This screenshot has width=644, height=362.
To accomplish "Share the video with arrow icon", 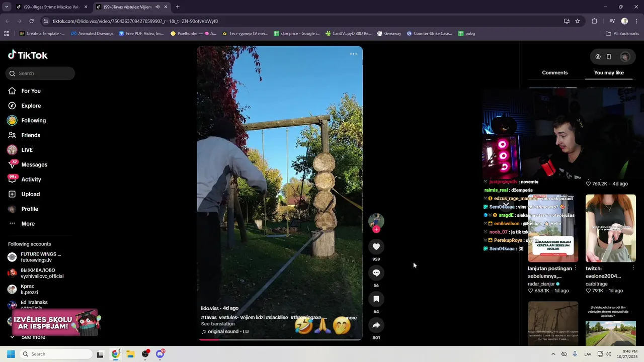I will [x=376, y=325].
